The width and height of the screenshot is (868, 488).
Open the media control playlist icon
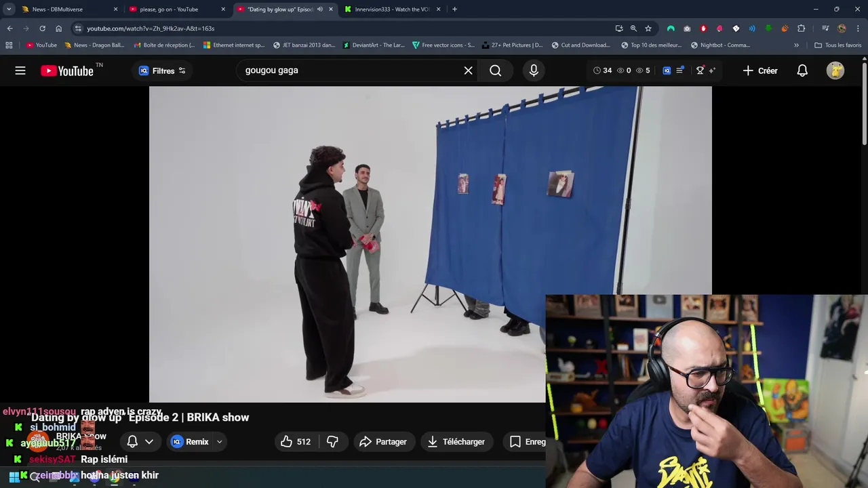pyautogui.click(x=825, y=28)
